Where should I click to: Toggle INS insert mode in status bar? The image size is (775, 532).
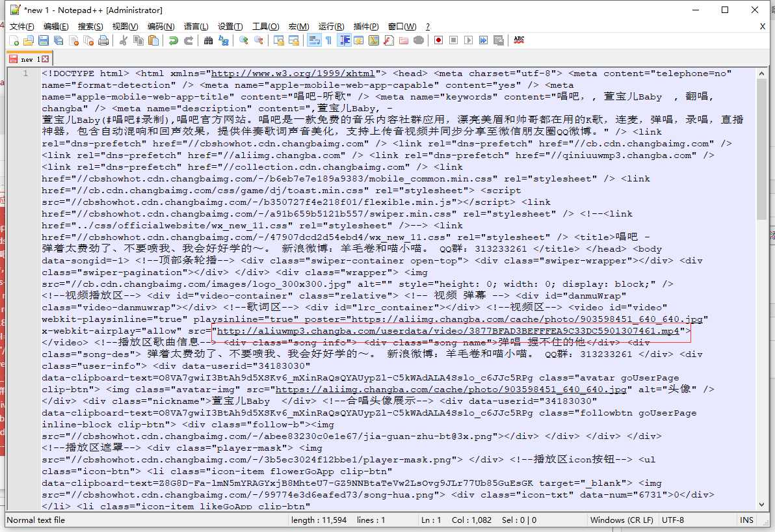(x=746, y=520)
